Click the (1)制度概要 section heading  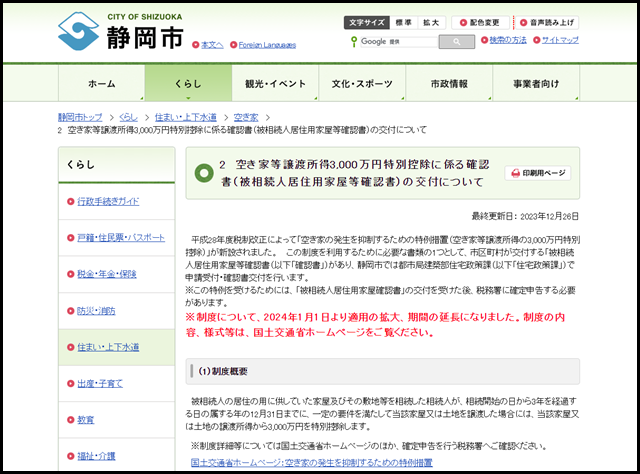click(x=223, y=372)
